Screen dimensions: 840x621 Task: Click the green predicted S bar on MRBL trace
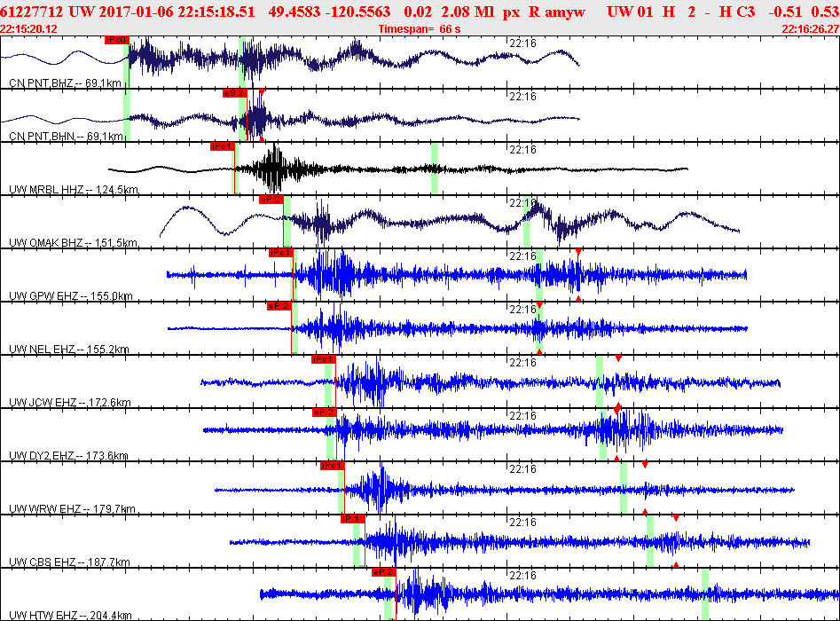point(435,169)
